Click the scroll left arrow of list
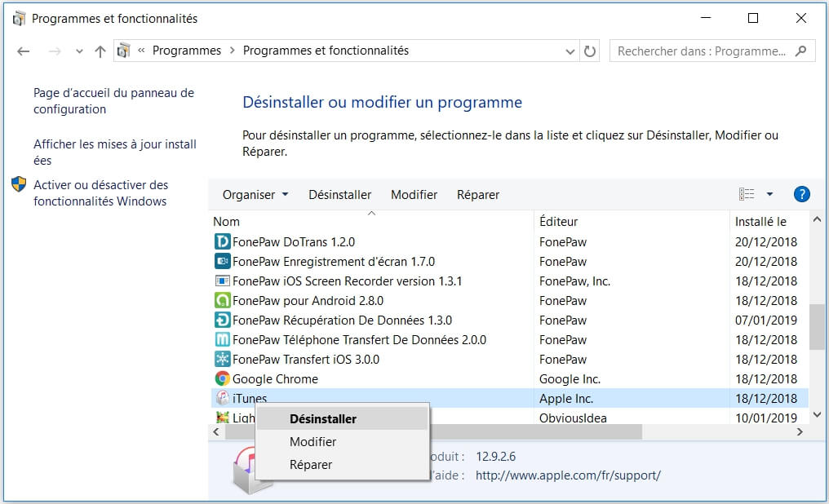 (216, 432)
